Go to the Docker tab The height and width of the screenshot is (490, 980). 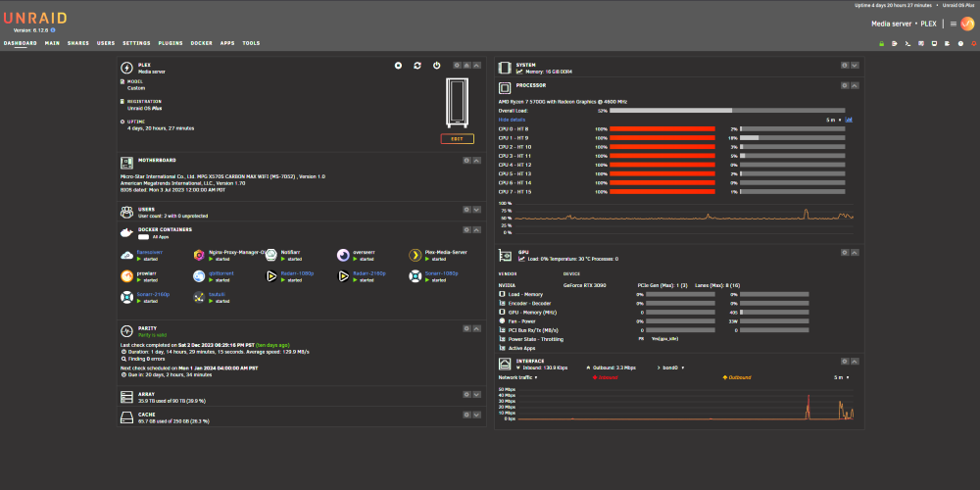[x=201, y=43]
